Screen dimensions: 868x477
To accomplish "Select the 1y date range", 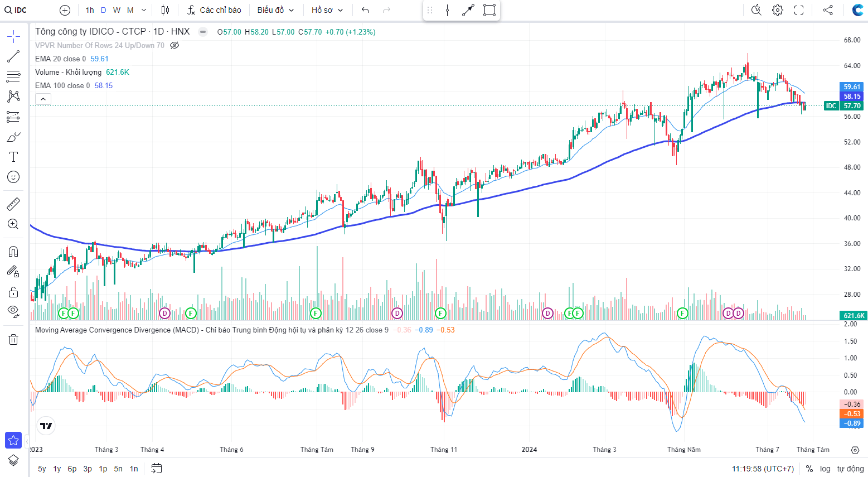I will (x=57, y=469).
